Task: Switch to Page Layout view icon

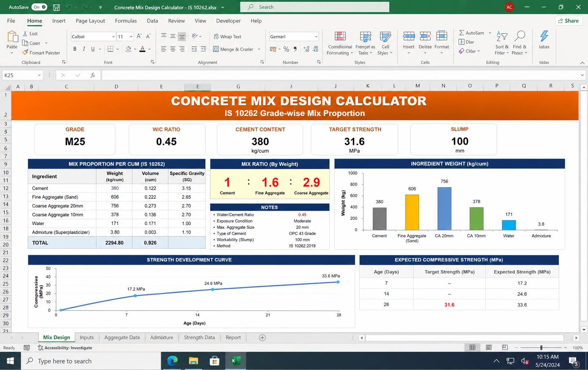Action: coord(489,347)
